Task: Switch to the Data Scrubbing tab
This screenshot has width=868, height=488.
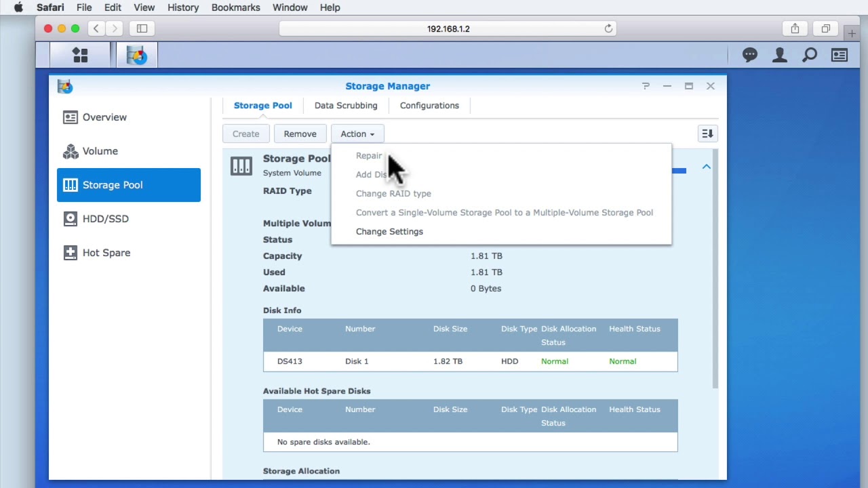Action: 346,106
